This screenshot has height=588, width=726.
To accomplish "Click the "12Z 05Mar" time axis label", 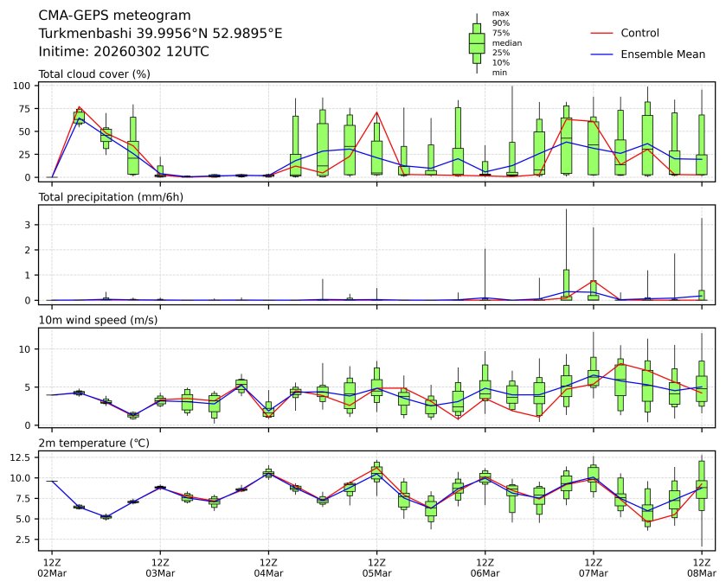I will click(376, 568).
